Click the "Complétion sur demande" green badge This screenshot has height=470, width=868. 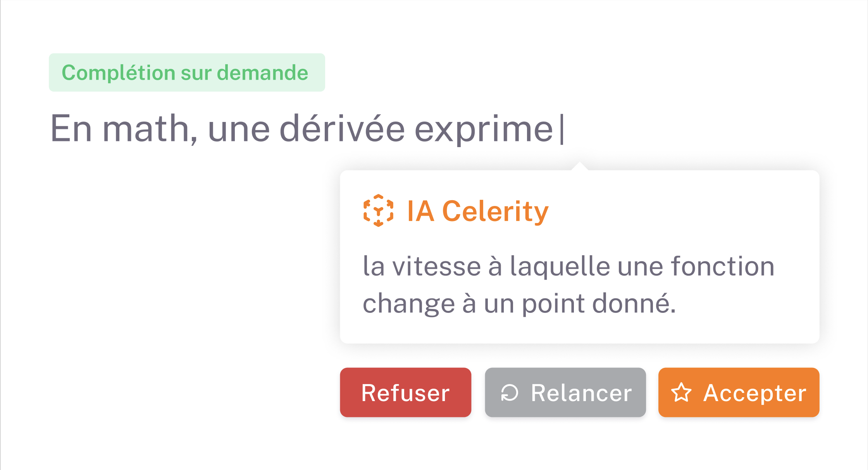click(187, 73)
